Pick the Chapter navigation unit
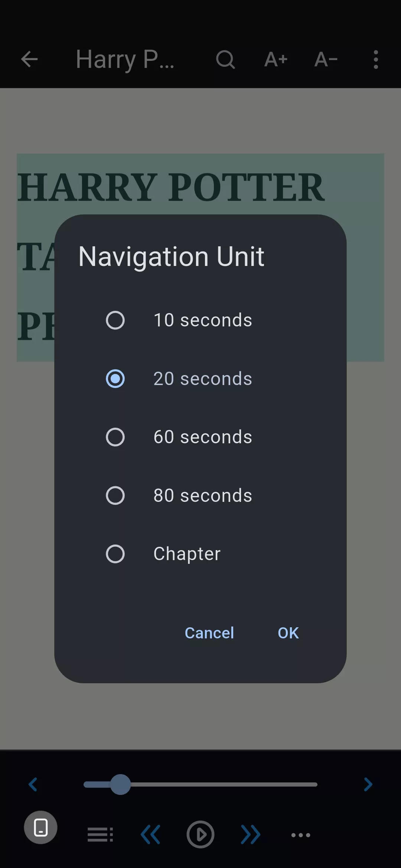 click(x=115, y=554)
